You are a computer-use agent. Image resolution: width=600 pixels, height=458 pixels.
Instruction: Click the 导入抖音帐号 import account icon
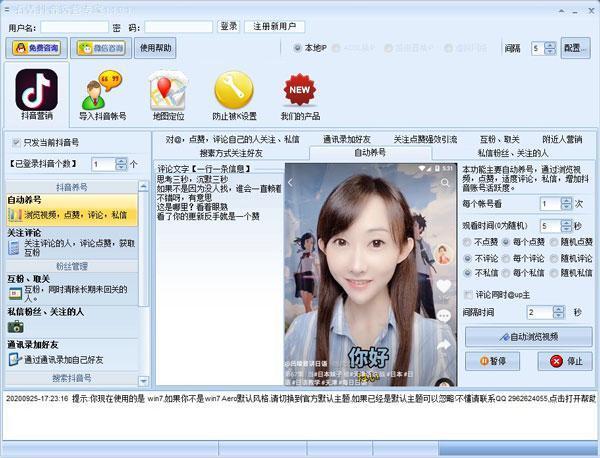102,96
